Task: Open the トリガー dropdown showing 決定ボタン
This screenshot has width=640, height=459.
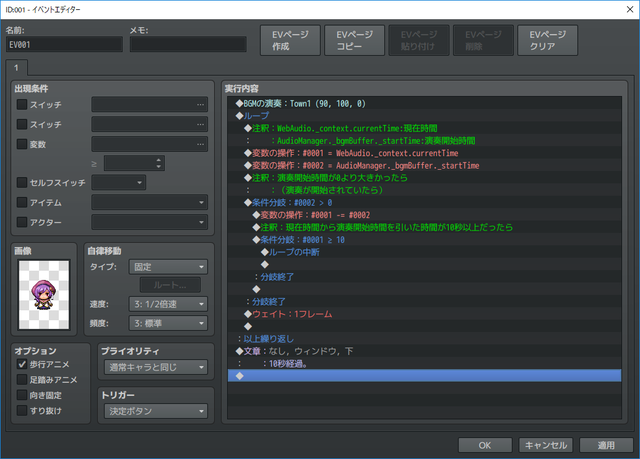Action: coord(156,411)
